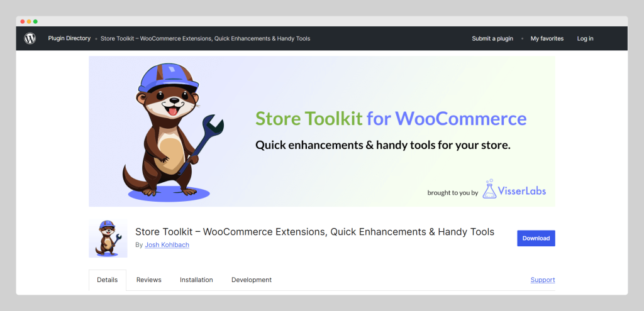Open the Installation tab

(x=196, y=280)
